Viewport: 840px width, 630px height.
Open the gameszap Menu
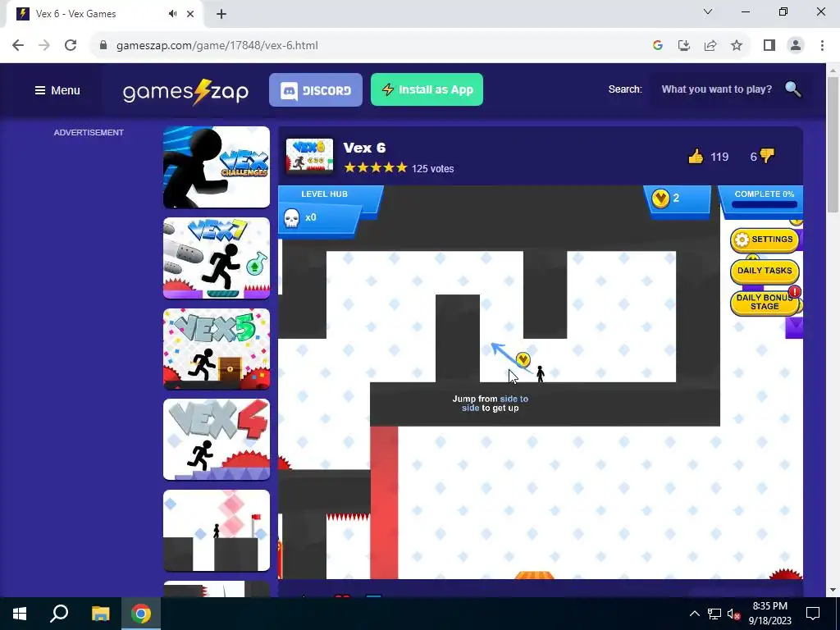[57, 90]
